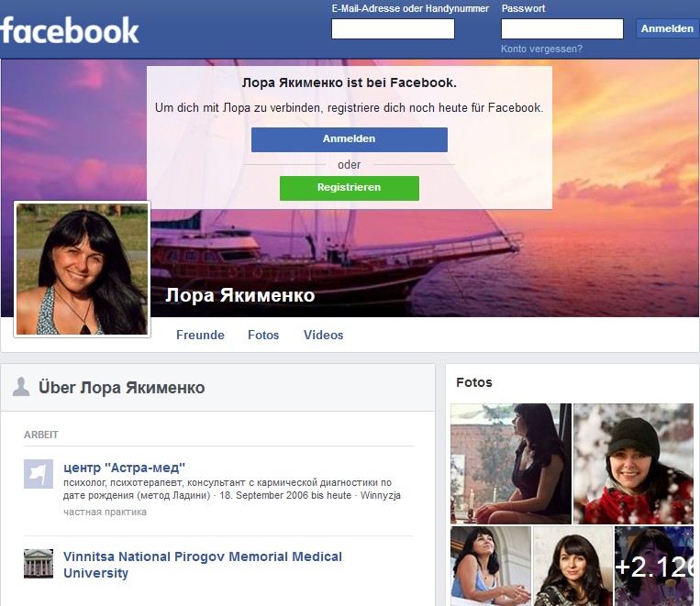Screen dimensions: 700x606
Task: Open portrait photo with patterned top
Action: (x=572, y=566)
